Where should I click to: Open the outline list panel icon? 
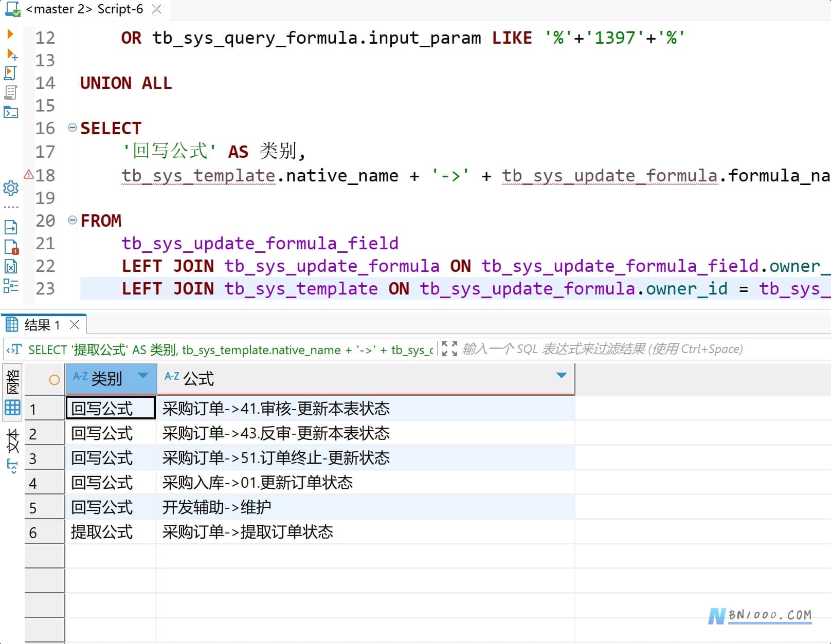[x=11, y=286]
